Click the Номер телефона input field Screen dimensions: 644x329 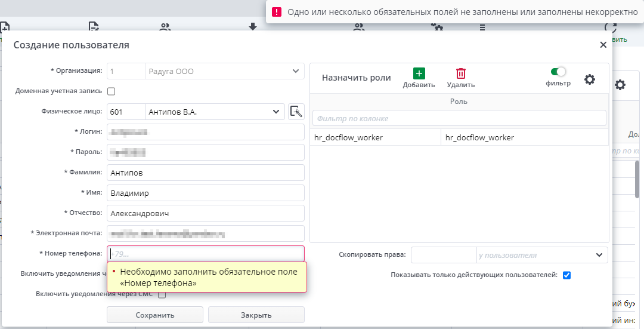206,254
